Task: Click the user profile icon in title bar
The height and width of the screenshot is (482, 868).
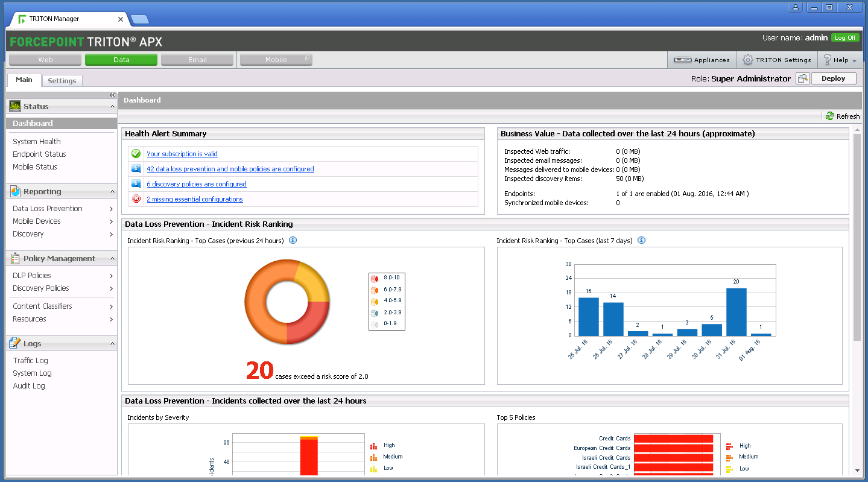Action: pos(796,7)
